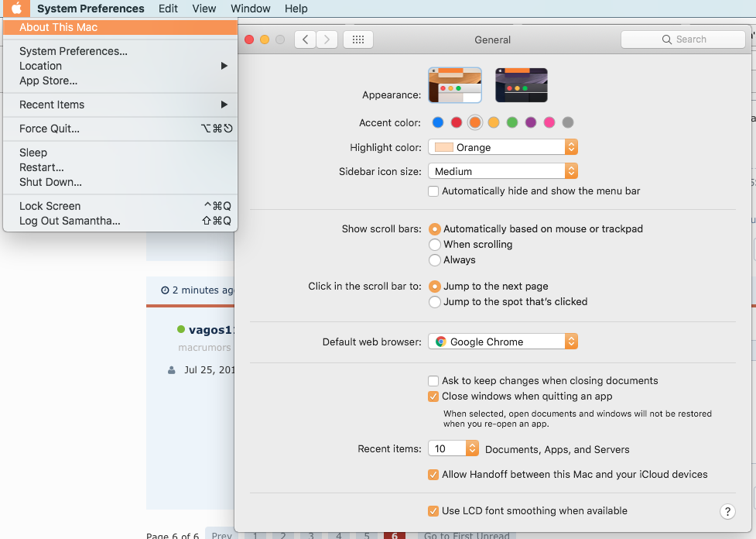The image size is (756, 539).
Task: Open the Highlight color Orange dropdown
Action: [503, 147]
